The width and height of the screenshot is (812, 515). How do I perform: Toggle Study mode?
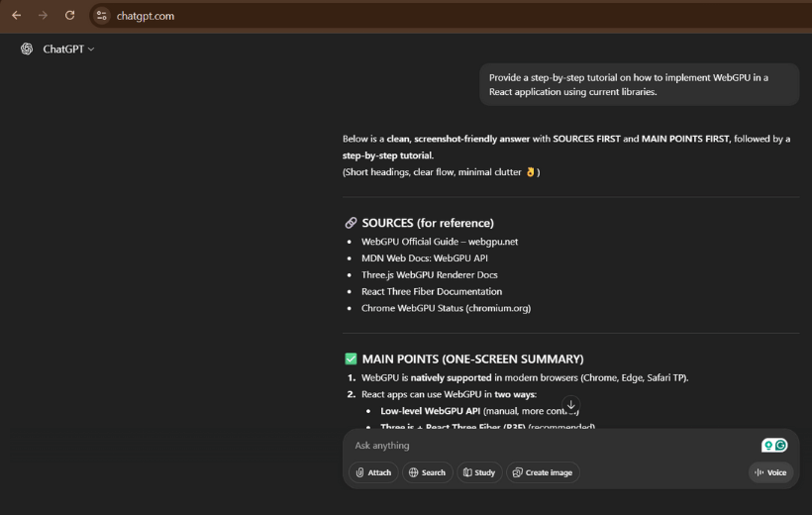(x=478, y=472)
